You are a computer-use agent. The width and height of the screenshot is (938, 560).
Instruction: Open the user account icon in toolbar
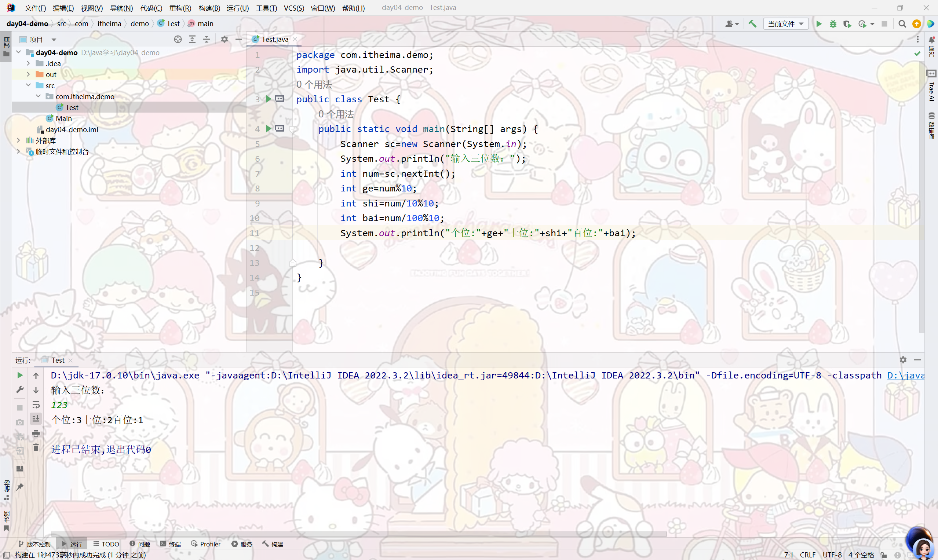click(731, 24)
